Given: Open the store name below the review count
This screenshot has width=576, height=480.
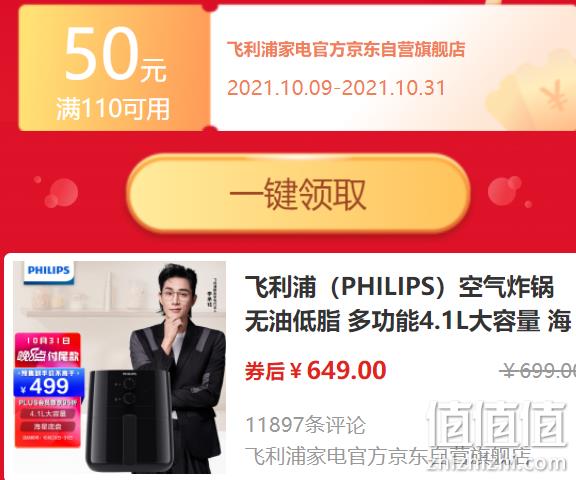Looking at the screenshot, I should click(x=388, y=456).
